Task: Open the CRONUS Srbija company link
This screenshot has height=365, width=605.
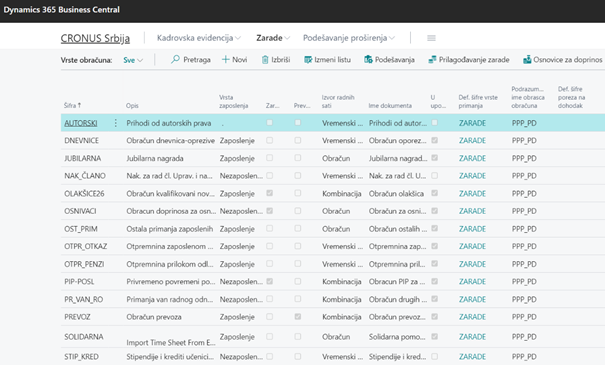Action: pos(95,38)
